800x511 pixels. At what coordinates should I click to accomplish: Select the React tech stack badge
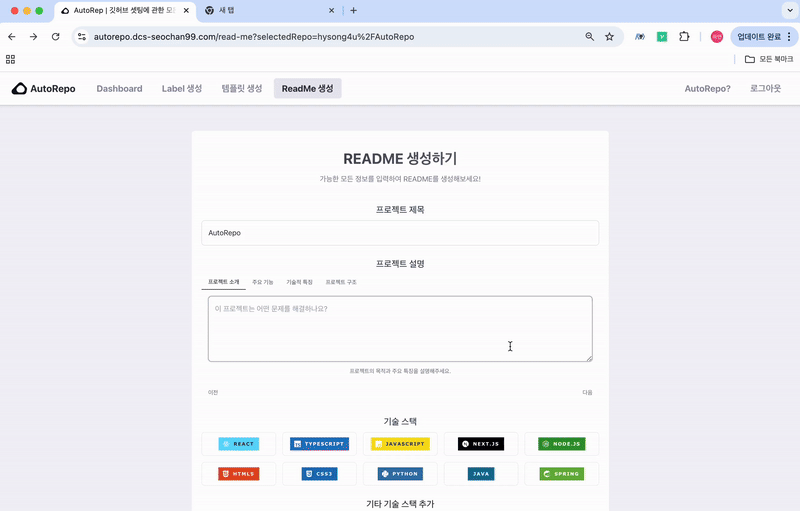[239, 444]
